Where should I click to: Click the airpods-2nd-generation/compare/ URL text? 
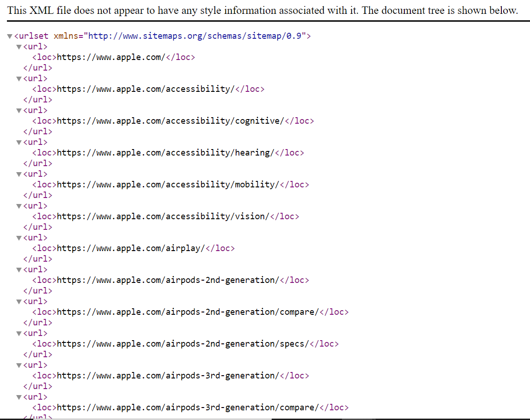click(x=188, y=312)
